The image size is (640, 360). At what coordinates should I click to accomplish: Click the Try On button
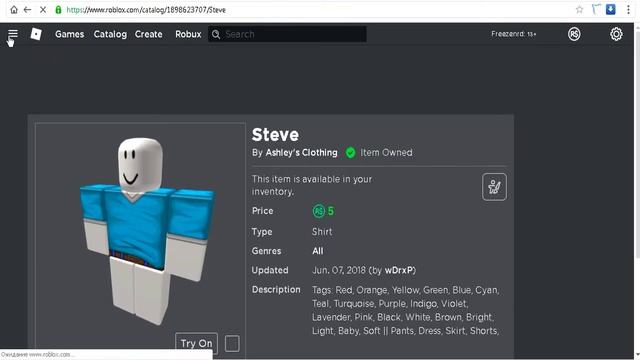point(196,343)
